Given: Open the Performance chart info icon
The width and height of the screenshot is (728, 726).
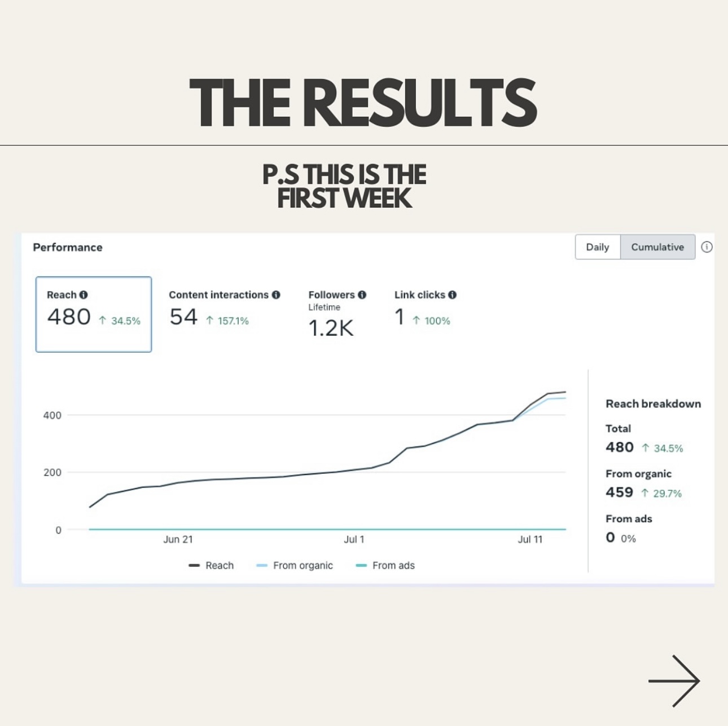Looking at the screenshot, I should coord(707,247).
